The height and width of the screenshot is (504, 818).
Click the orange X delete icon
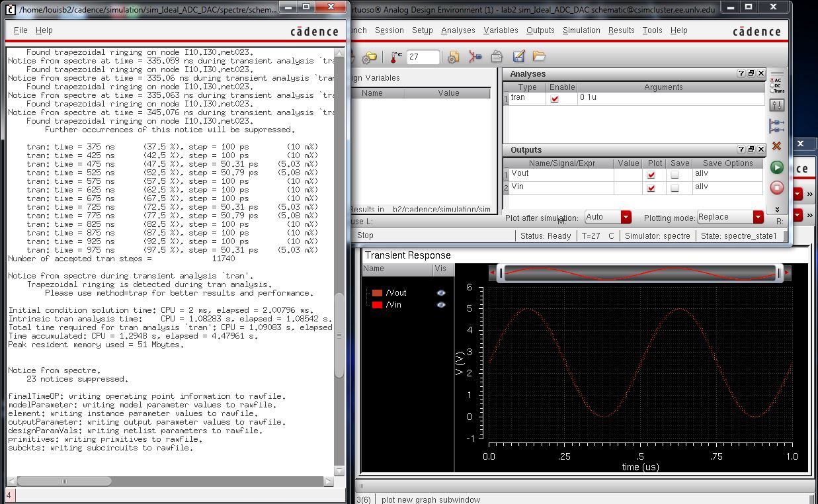click(777, 146)
